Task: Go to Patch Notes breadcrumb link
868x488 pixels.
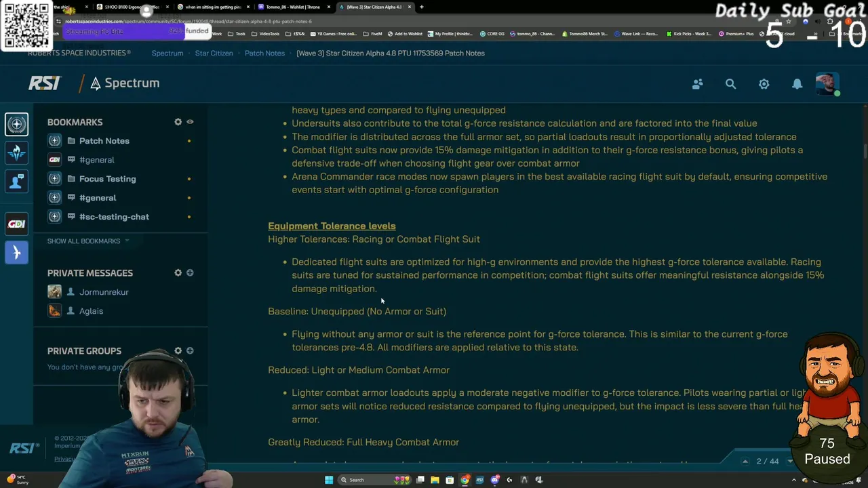Action: 264,53
